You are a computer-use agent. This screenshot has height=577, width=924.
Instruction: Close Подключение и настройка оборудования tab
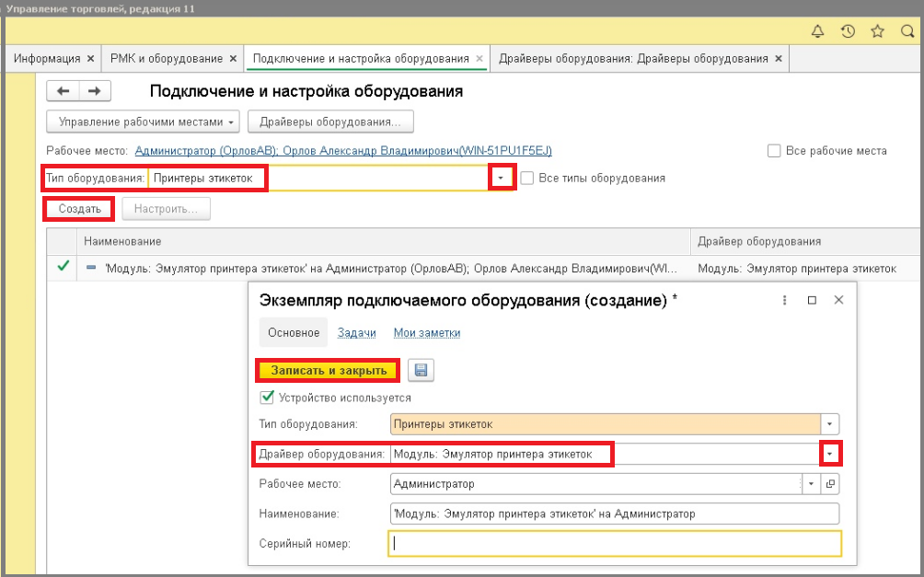(479, 58)
